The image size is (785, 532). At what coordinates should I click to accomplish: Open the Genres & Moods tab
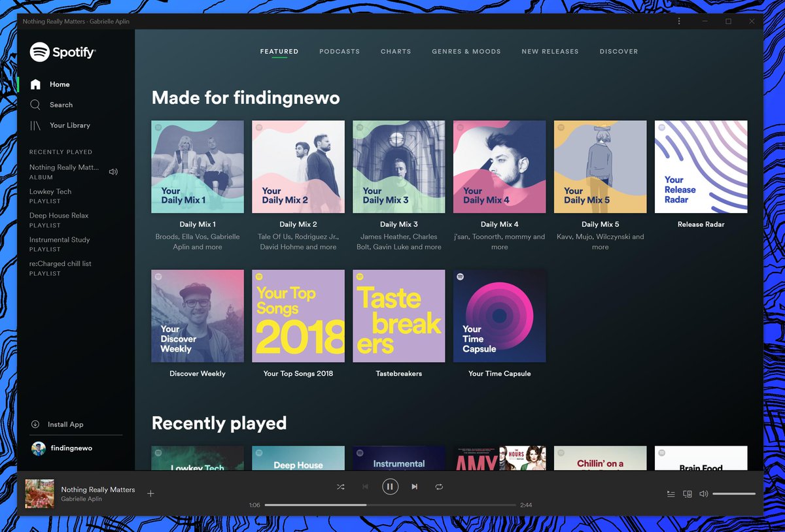(466, 52)
